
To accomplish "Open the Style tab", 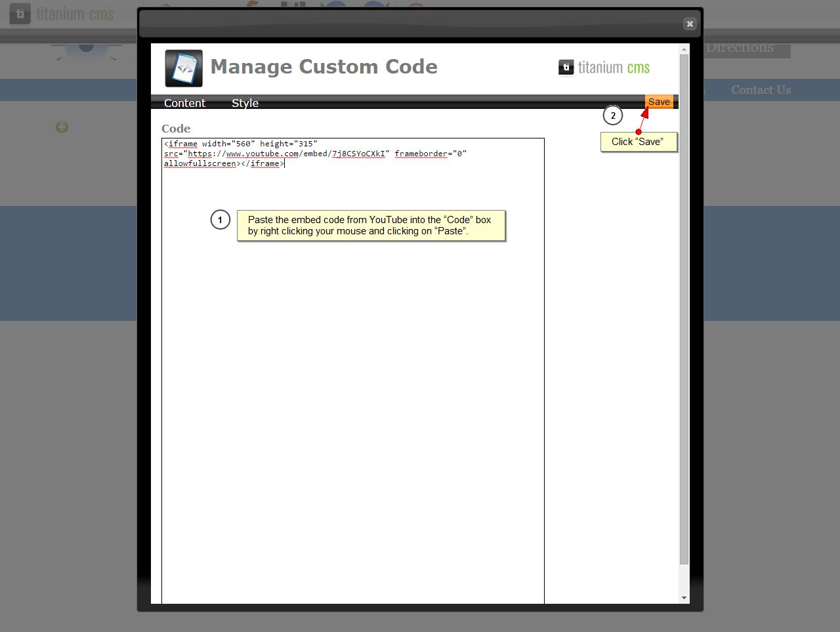I will click(245, 103).
